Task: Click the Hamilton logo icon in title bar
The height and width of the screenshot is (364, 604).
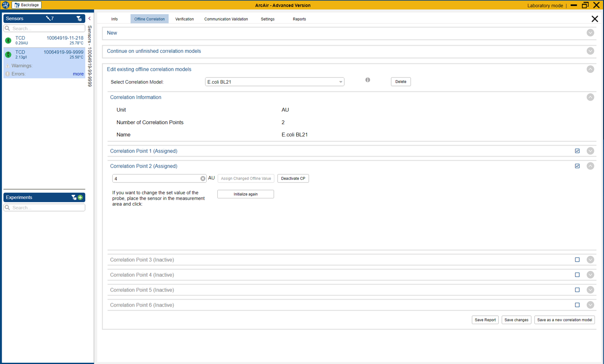Action: (5, 5)
